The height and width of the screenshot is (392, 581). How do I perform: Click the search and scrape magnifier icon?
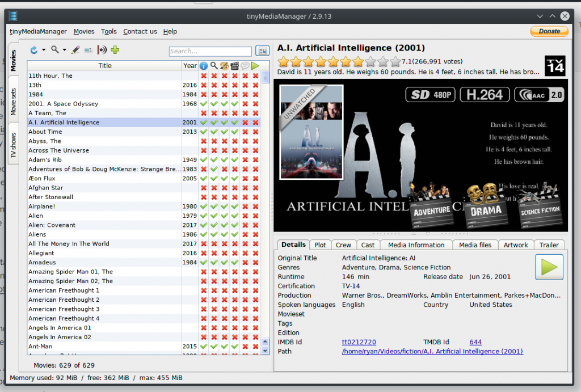point(55,50)
